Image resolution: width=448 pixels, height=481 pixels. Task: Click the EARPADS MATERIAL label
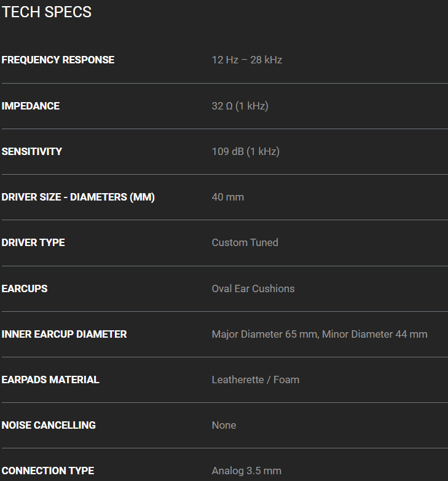coord(50,380)
